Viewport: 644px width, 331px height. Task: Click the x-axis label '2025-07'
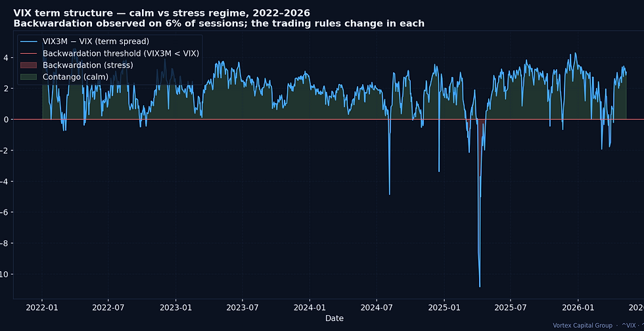point(511,307)
